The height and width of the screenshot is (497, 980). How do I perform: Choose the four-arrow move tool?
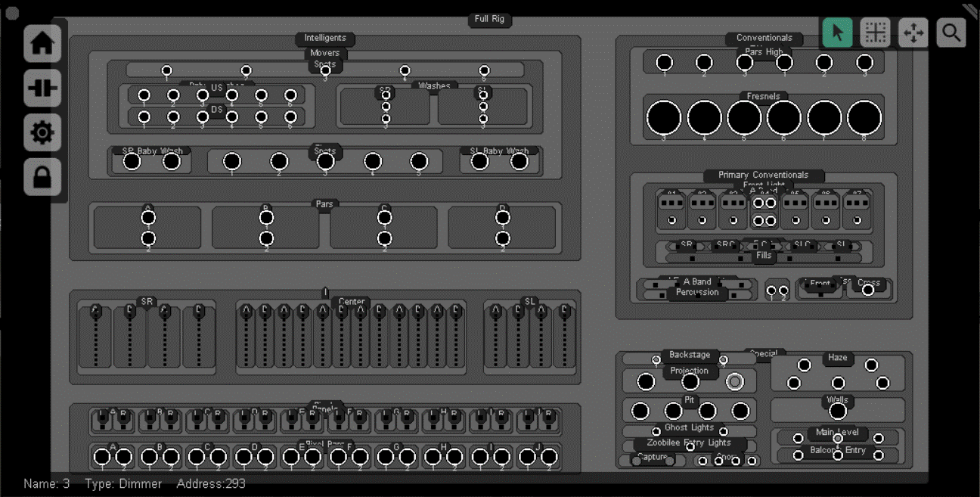coord(913,33)
